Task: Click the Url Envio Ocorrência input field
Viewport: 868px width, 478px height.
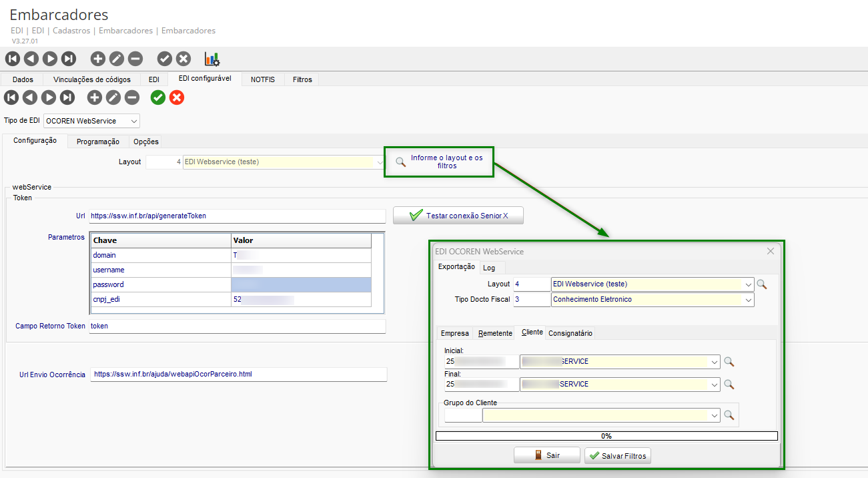Action: point(238,375)
